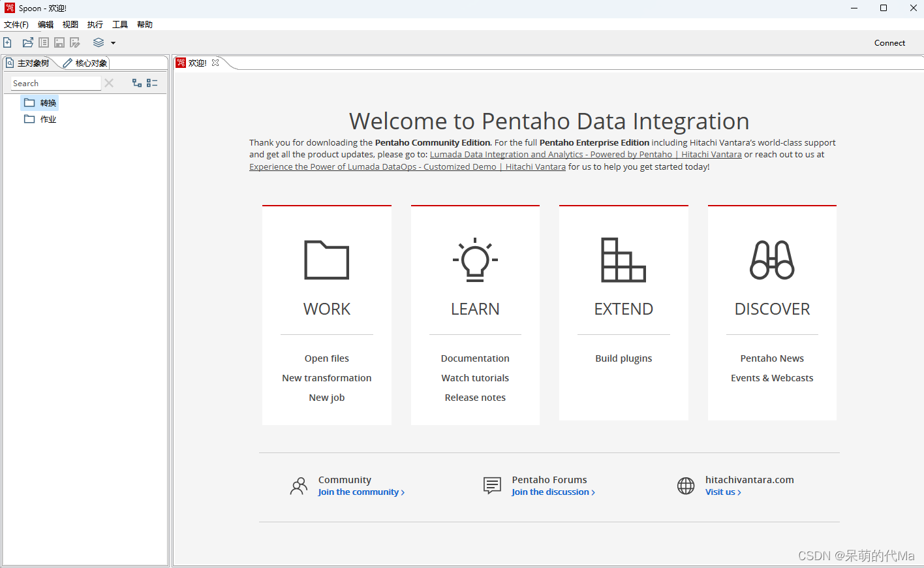Click the Explore repository toolbar icon
This screenshot has width=924, height=568.
[x=44, y=42]
